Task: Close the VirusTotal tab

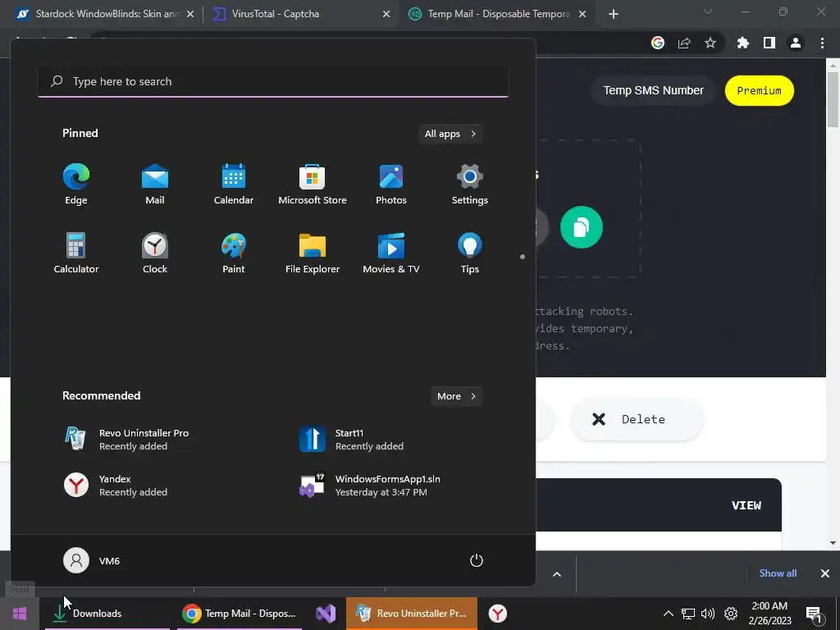Action: [x=386, y=15]
